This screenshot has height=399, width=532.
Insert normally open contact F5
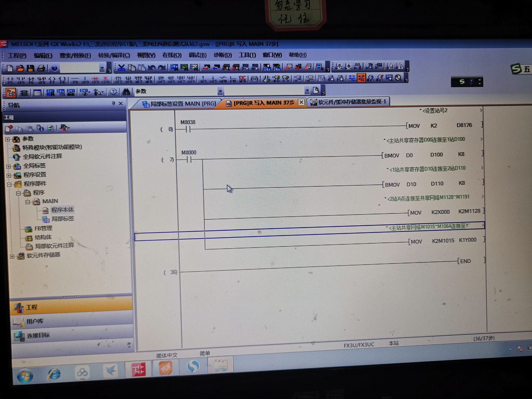[x=10, y=80]
